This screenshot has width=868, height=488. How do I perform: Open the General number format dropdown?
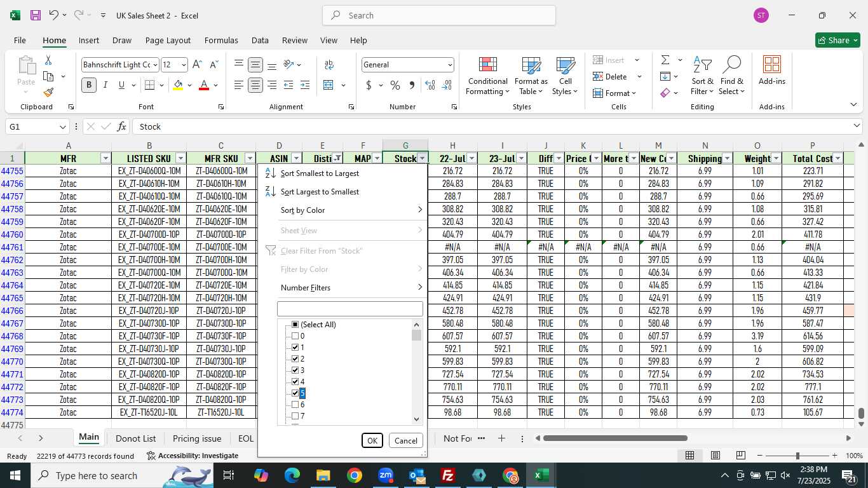[x=450, y=65]
